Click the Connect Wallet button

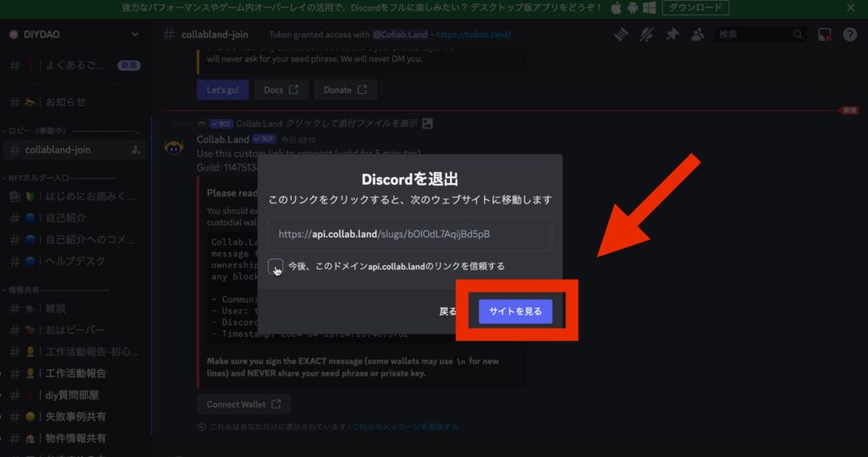(x=243, y=404)
